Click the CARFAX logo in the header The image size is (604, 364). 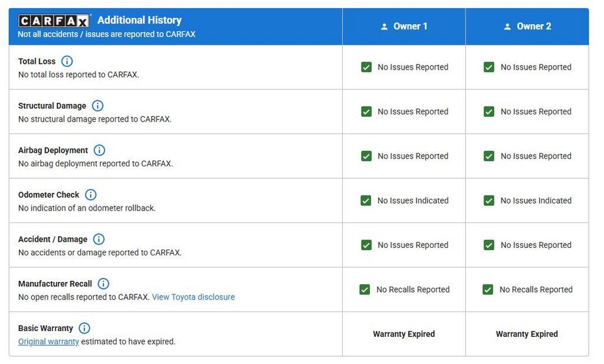54,21
